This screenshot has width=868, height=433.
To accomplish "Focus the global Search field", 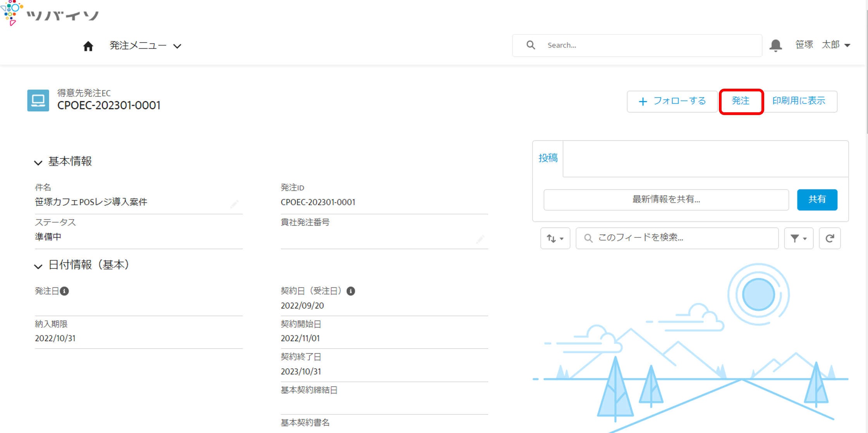I will coord(637,45).
